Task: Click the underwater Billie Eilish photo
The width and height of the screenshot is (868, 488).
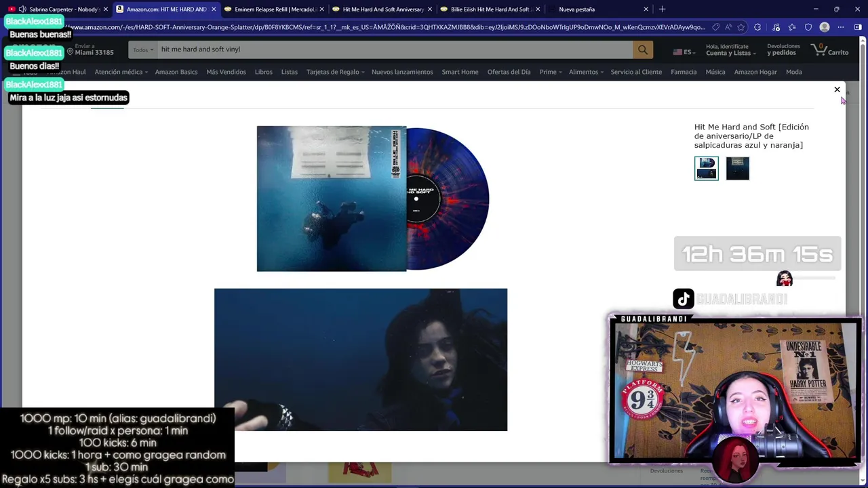Action: 361,360
